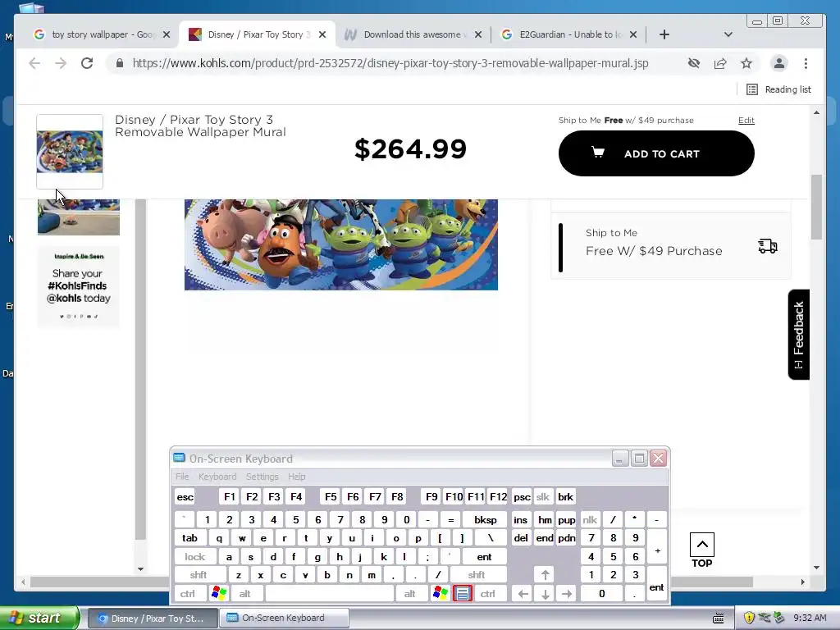Select the Toy Story mural product thumbnail
This screenshot has height=630, width=840.
[x=70, y=152]
